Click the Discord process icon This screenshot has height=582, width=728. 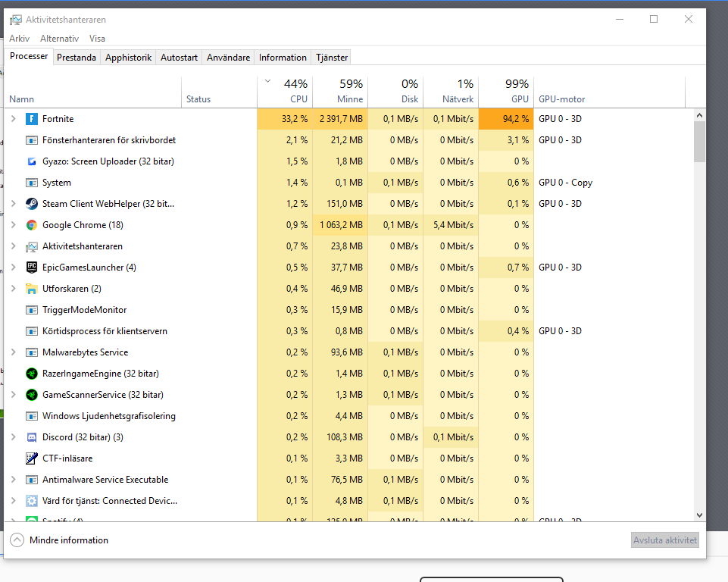click(32, 437)
